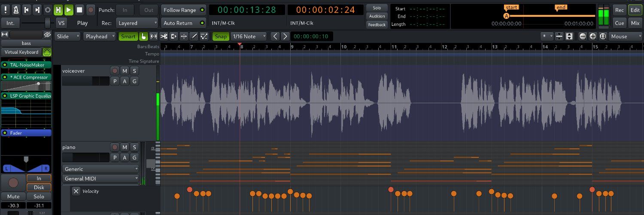Click the strip width toggle icon

pos(5,34)
